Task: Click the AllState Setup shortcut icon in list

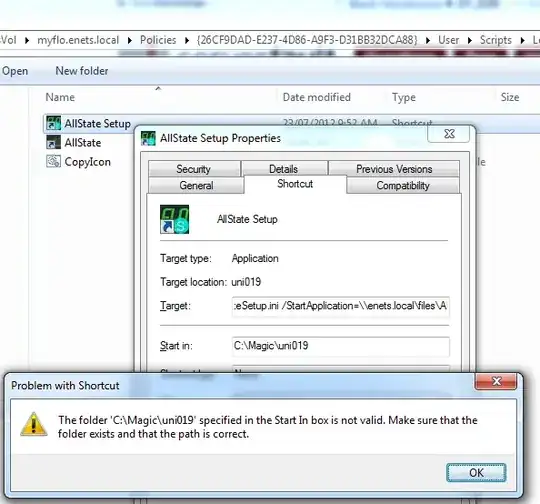Action: (x=53, y=123)
